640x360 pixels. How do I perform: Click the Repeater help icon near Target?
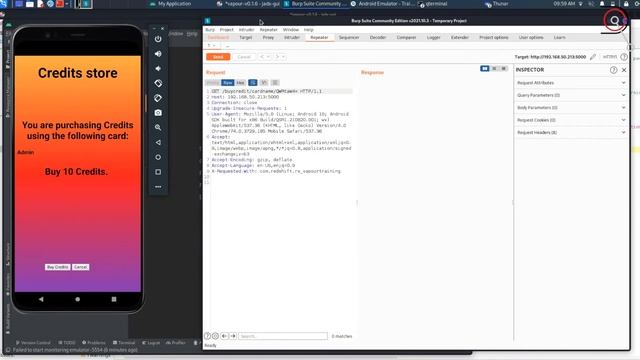tap(624, 57)
